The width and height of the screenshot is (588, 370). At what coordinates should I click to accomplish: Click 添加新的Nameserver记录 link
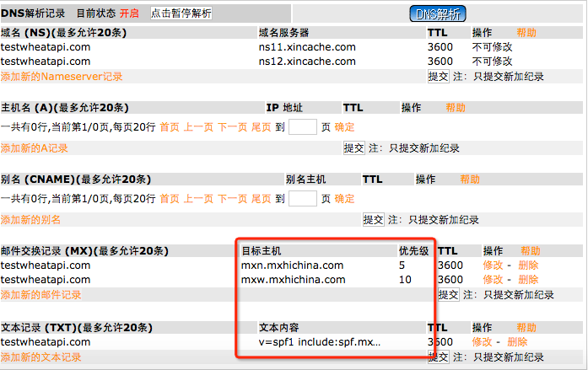(62, 77)
